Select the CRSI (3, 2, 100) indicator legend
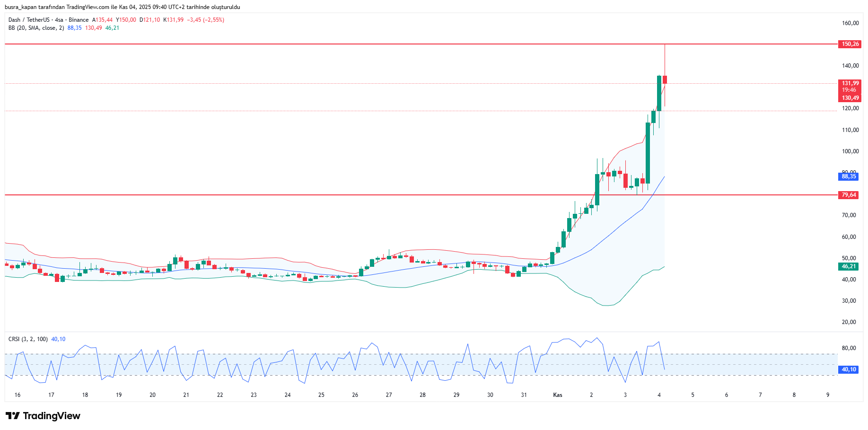Screen dimensions: 868x430 pyautogui.click(x=28, y=339)
